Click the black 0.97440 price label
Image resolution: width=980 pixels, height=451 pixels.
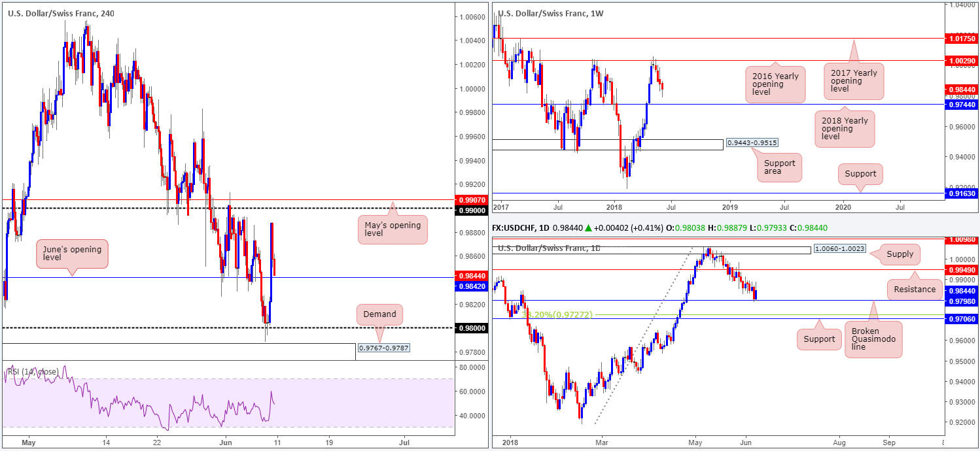(963, 105)
